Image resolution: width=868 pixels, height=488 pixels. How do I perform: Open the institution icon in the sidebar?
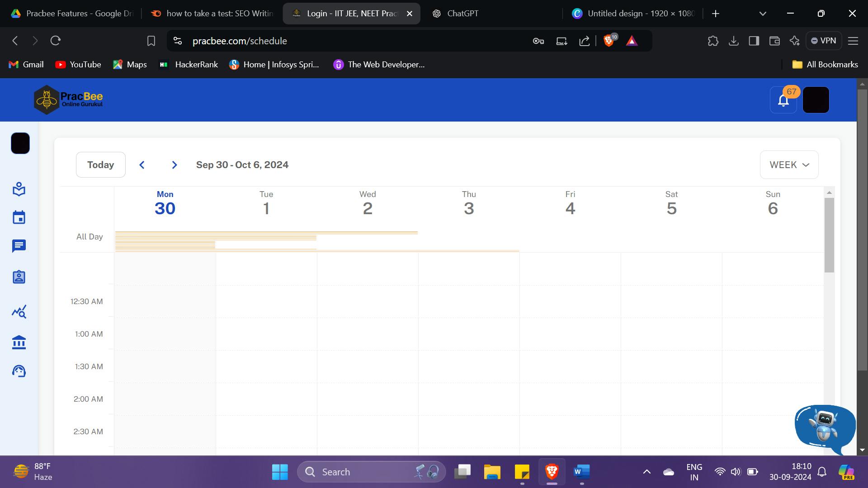19,342
